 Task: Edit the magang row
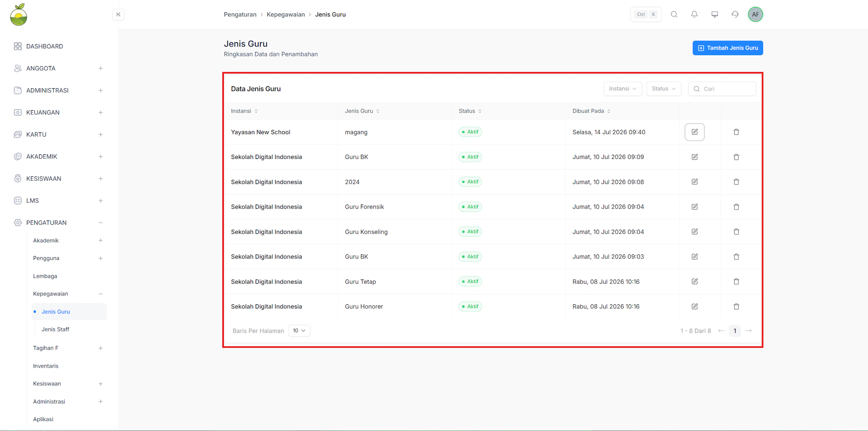click(694, 132)
